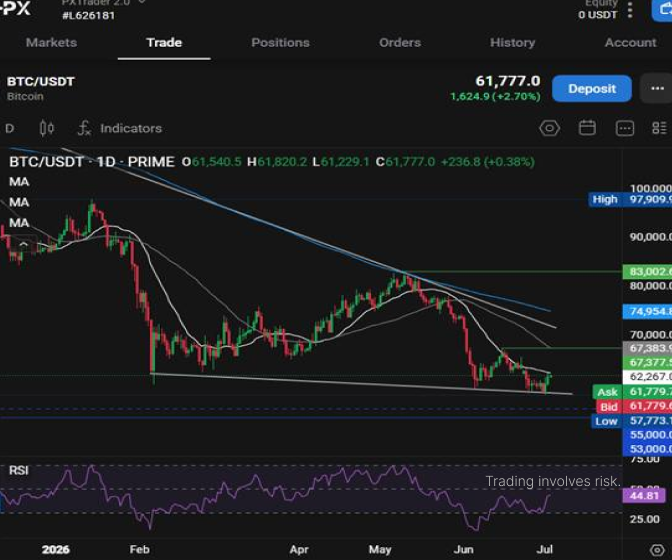Click the 44.81 RSI value tag
The height and width of the screenshot is (560, 672).
click(x=644, y=496)
